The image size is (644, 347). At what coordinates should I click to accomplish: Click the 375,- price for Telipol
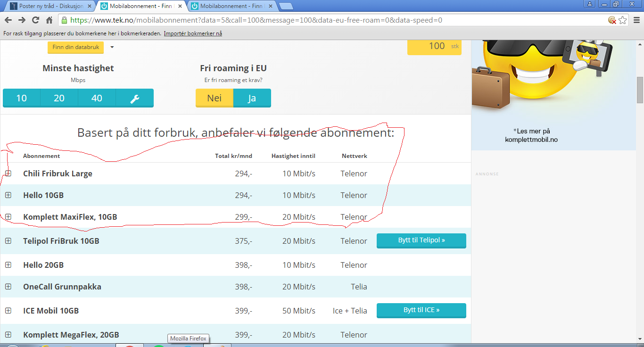click(x=244, y=241)
